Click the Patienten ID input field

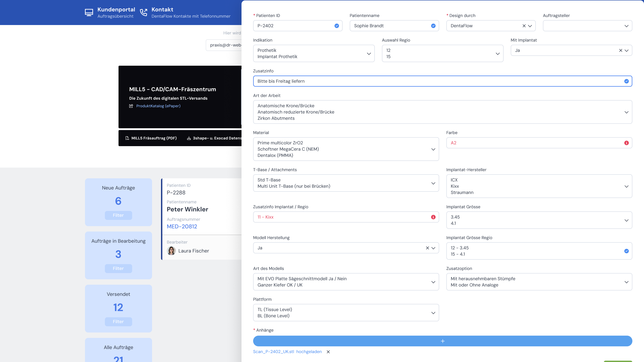click(297, 26)
